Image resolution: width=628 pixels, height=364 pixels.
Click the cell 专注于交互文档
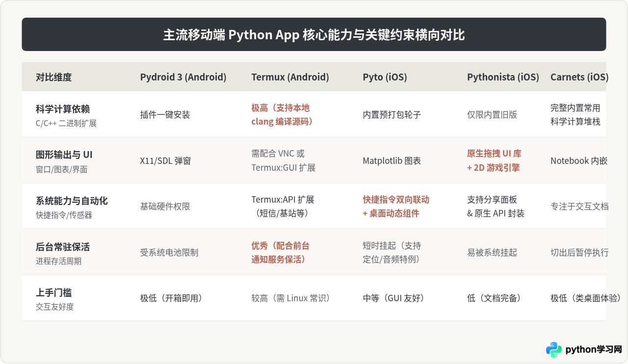point(579,207)
